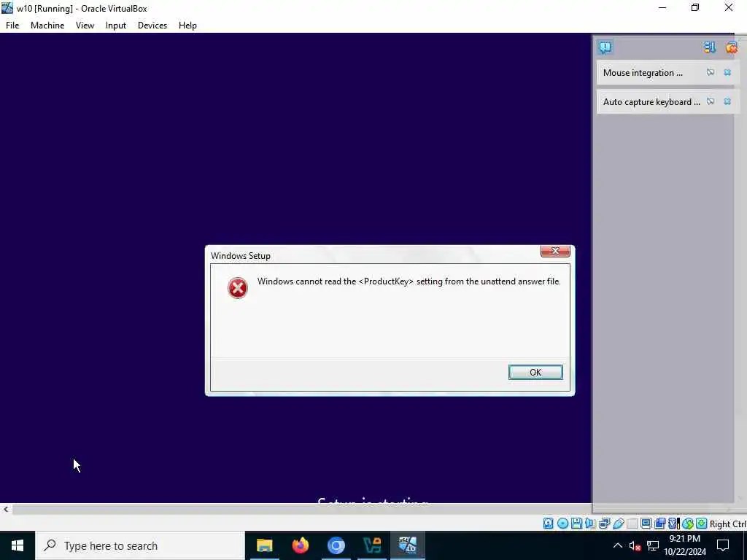The image size is (747, 560).
Task: Click the red error icon in dialog
Action: [237, 287]
